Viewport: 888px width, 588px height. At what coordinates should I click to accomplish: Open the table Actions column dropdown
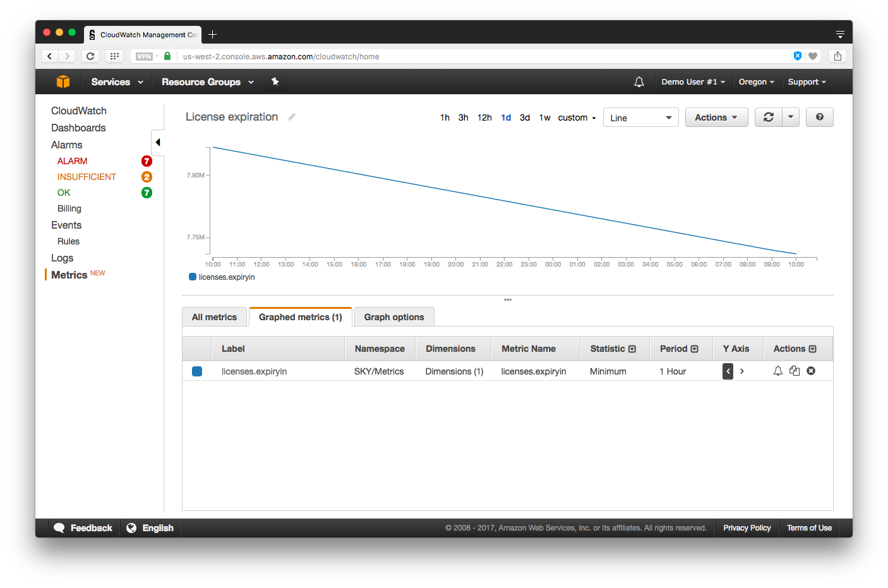tap(813, 349)
